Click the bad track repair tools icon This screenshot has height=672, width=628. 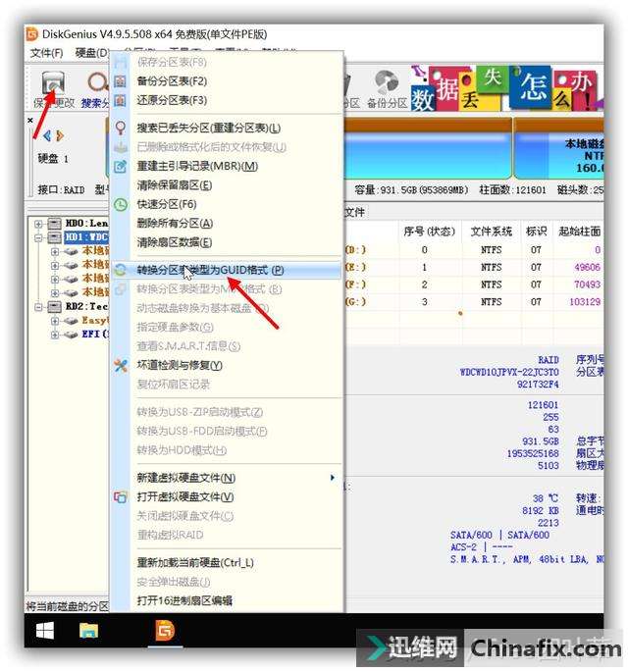click(x=121, y=365)
